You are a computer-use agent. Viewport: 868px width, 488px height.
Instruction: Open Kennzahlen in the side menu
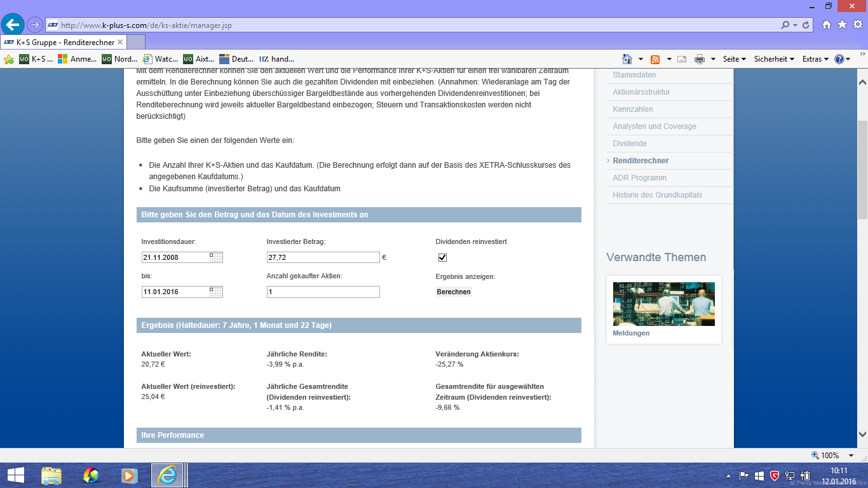[632, 109]
